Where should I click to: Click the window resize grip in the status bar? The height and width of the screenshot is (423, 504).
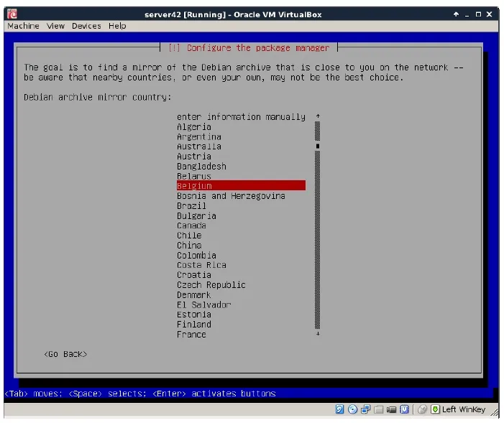pyautogui.click(x=495, y=413)
